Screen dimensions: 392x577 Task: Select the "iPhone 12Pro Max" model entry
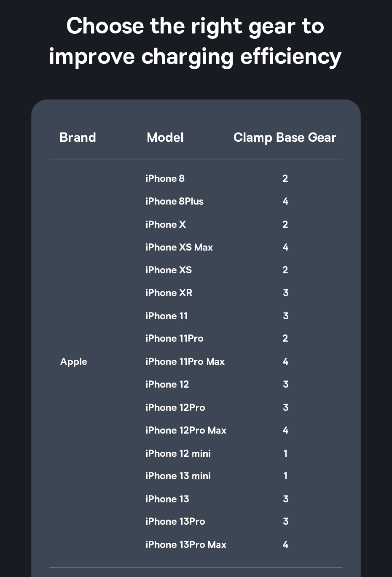point(185,430)
